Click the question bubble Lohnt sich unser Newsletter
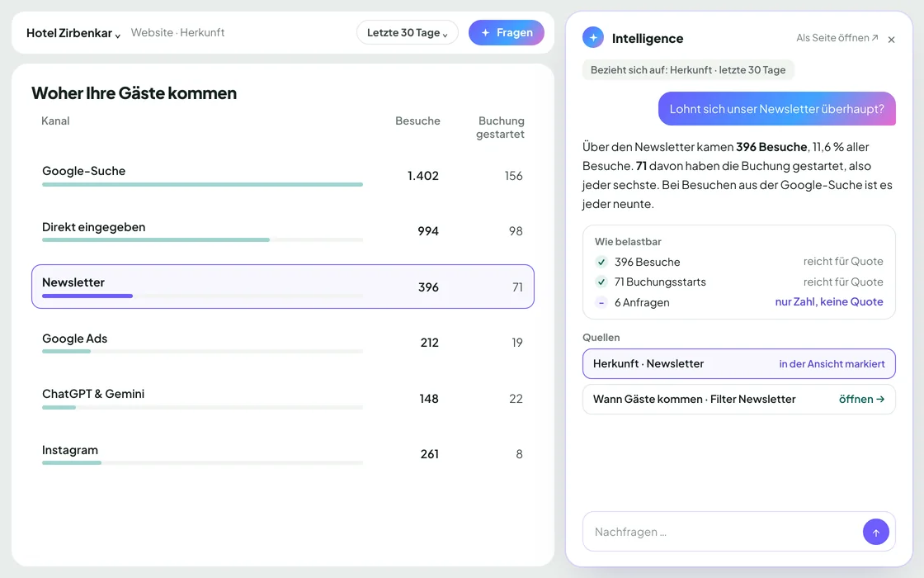The width and height of the screenshot is (924, 578). 776,108
